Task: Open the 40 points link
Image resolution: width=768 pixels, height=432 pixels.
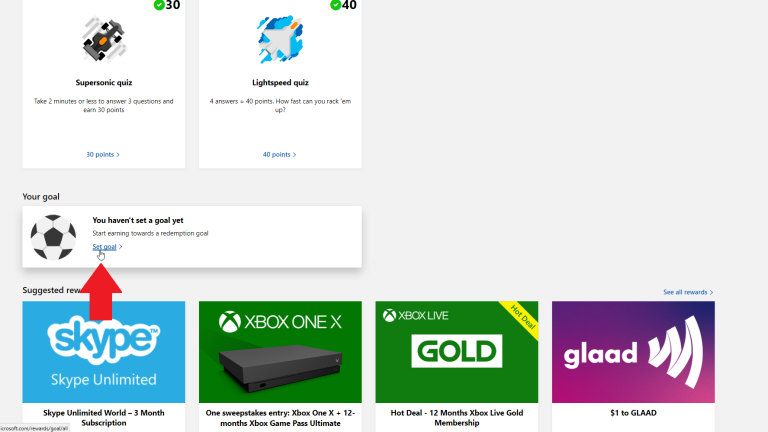Action: point(279,154)
